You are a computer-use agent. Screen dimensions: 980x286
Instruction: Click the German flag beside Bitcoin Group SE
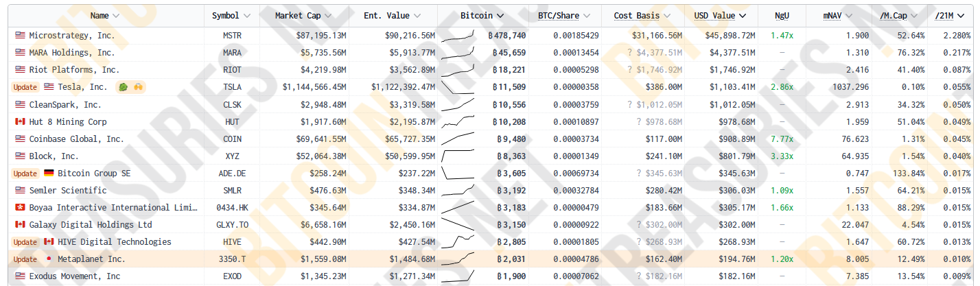pos(49,173)
